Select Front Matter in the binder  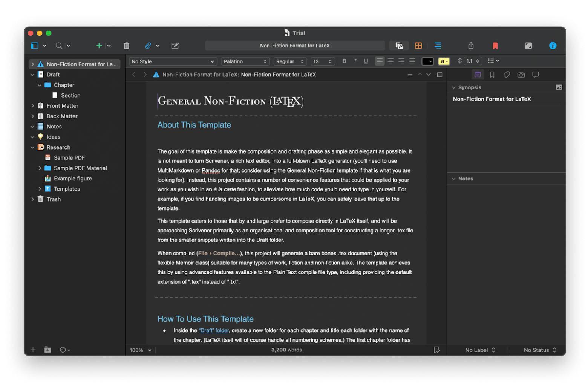(x=62, y=106)
